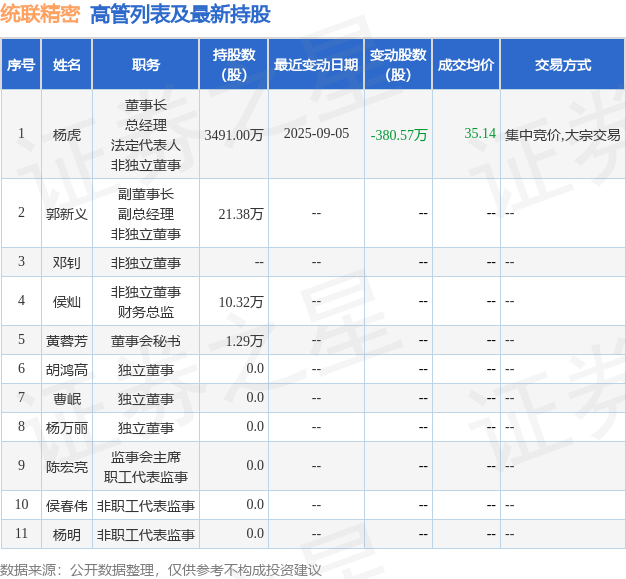Click 副董事长 in 郭新义's row

point(146,194)
